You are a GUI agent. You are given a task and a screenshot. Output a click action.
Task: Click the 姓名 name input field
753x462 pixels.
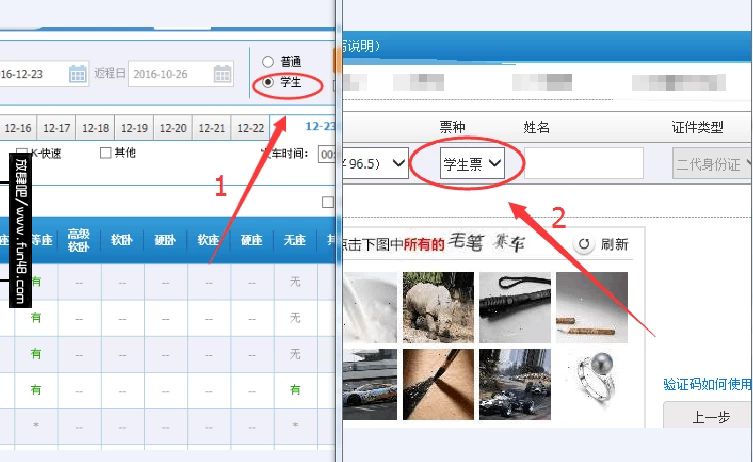tap(583, 163)
